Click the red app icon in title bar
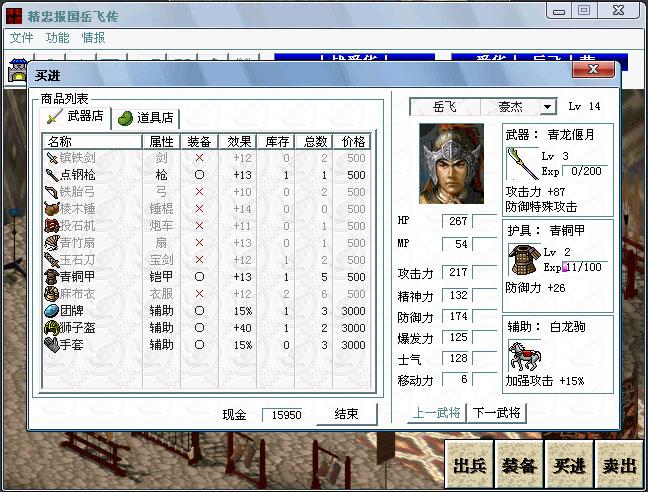The width and height of the screenshot is (648, 492). 14,16
